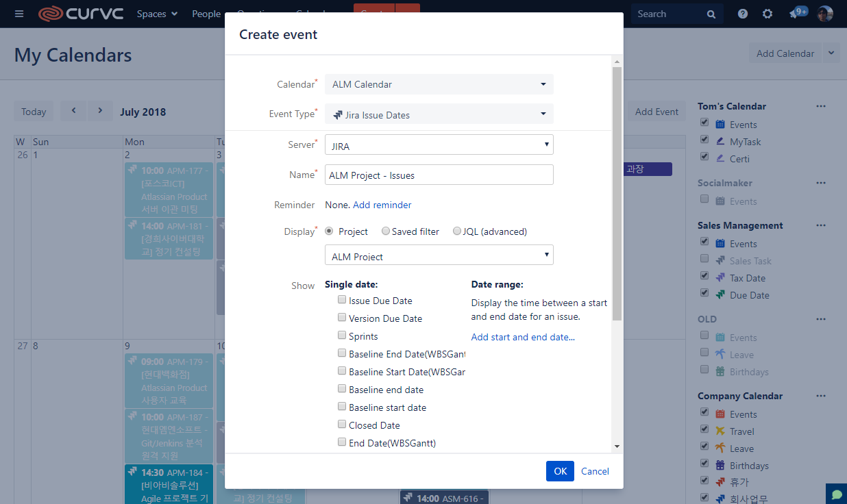Click OLD calendar's Birthdays gift icon
Image resolution: width=847 pixels, height=504 pixels.
[x=720, y=371]
